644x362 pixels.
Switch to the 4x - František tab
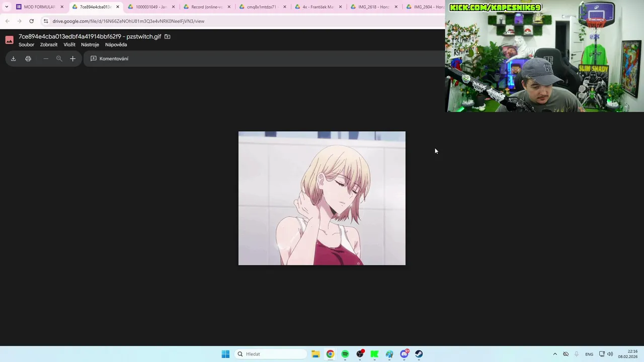[317, 7]
